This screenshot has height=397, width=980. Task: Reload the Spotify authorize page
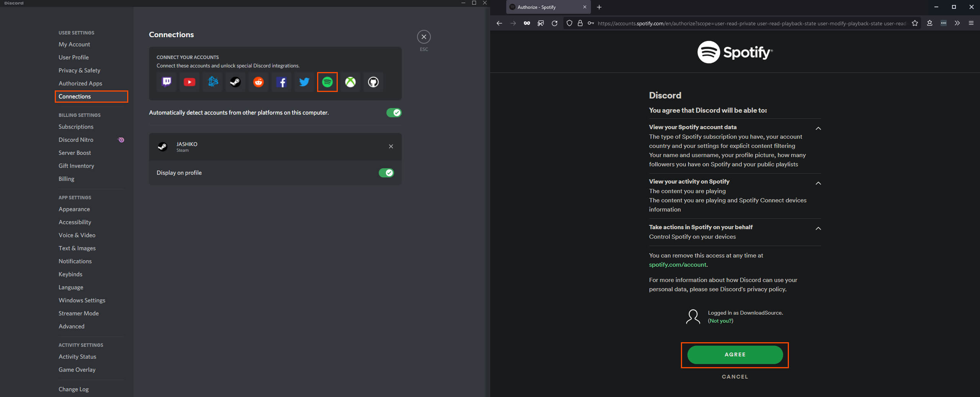tap(554, 23)
